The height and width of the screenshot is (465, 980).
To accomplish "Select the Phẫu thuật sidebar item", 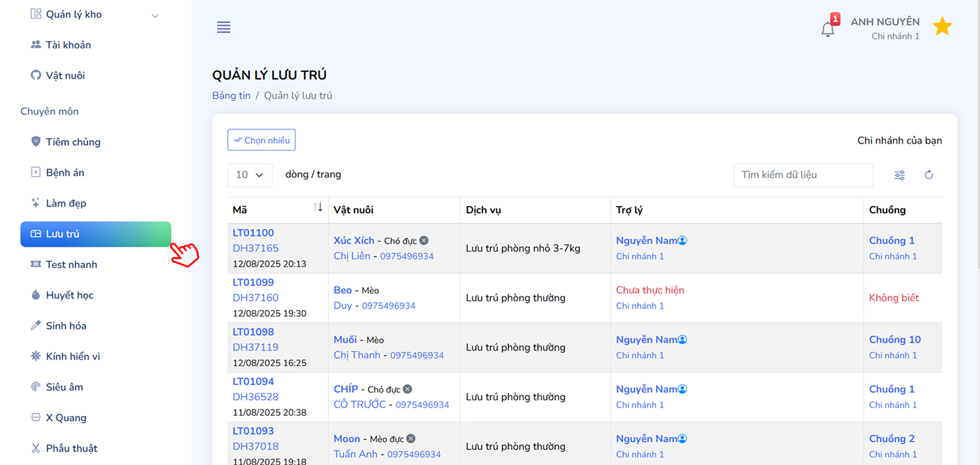I will click(71, 449).
